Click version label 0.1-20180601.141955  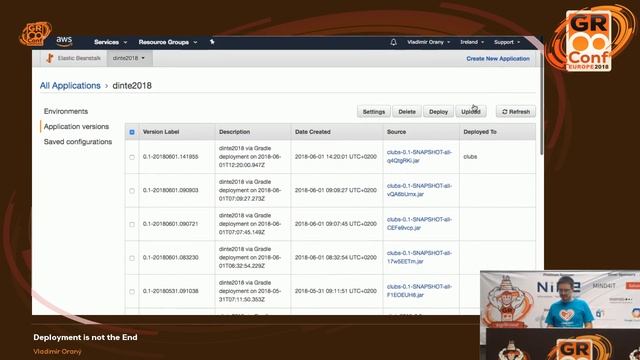[171, 157]
